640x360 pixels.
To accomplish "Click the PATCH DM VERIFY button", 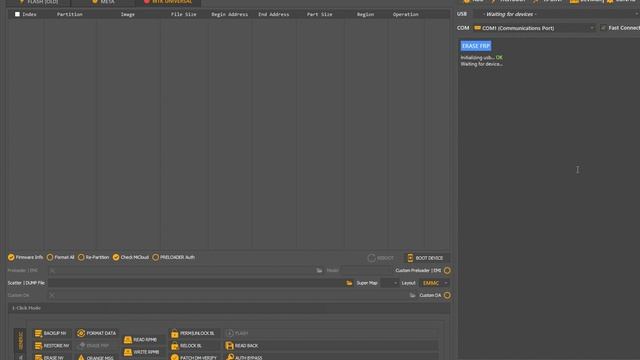I will click(x=194, y=357).
